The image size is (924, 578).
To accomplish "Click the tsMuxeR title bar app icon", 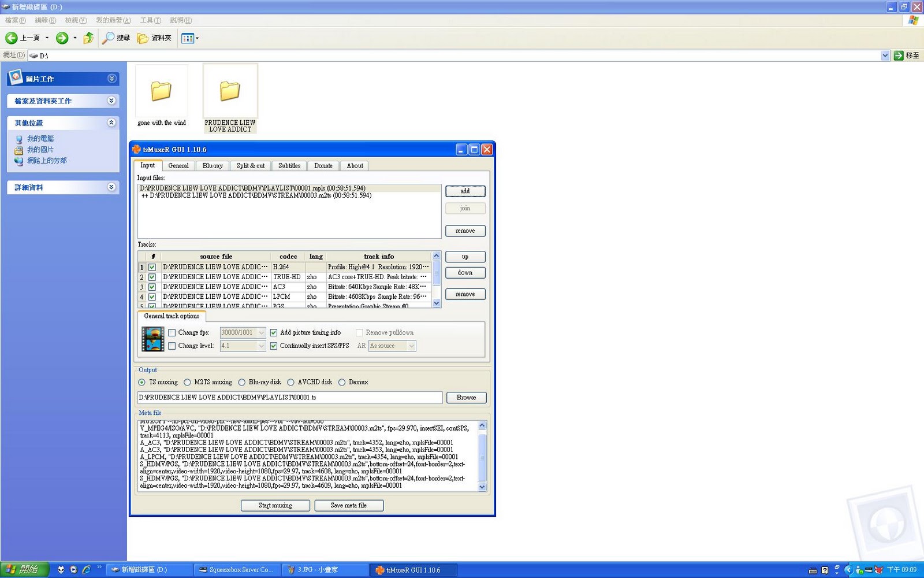I will (137, 149).
